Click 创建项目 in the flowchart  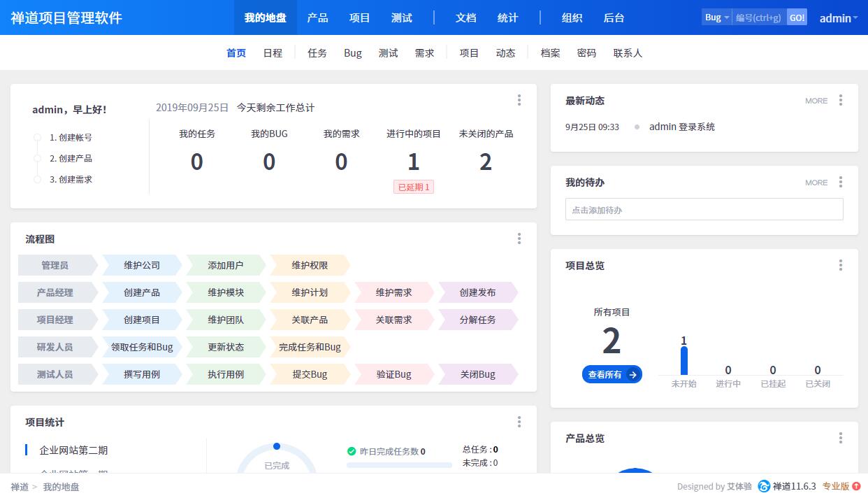pos(142,320)
